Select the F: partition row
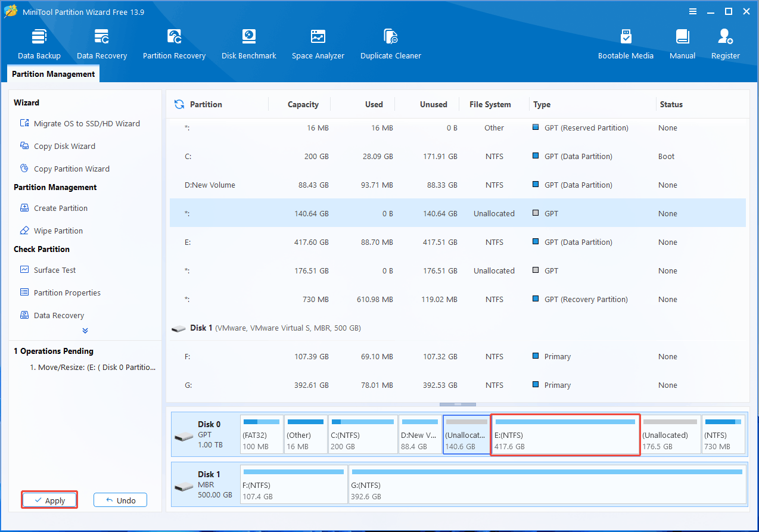 tap(458, 357)
